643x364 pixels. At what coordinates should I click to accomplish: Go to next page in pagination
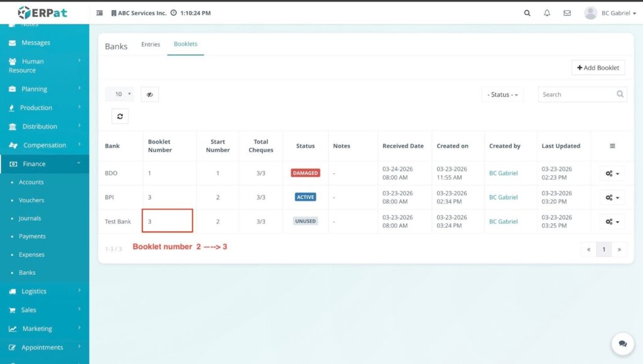pos(619,249)
